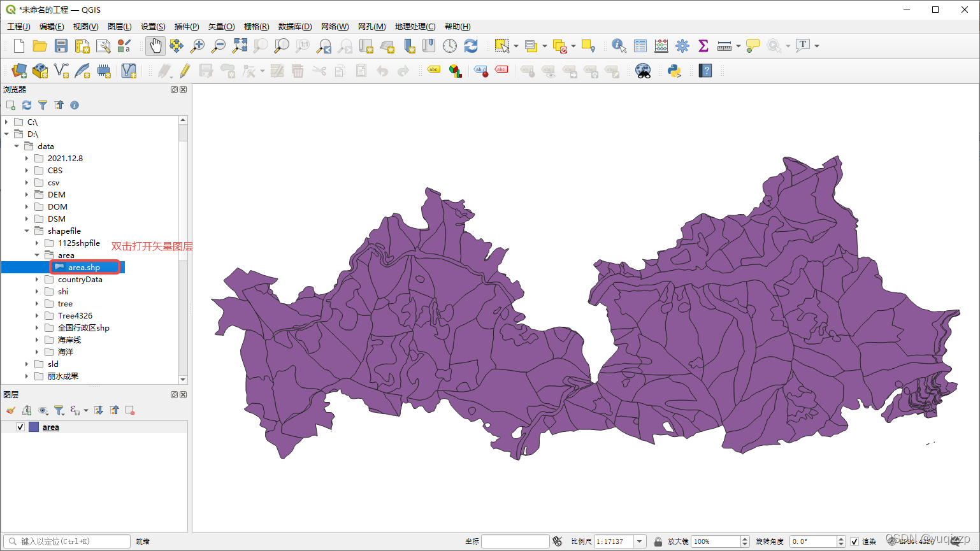Viewport: 980px width, 551px height.
Task: Open the attribute table icon
Action: (640, 46)
